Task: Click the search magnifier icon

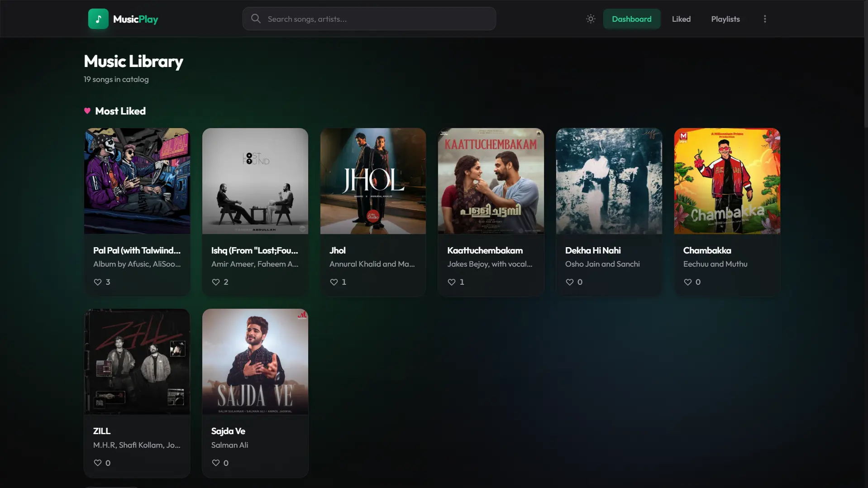Action: click(x=256, y=19)
